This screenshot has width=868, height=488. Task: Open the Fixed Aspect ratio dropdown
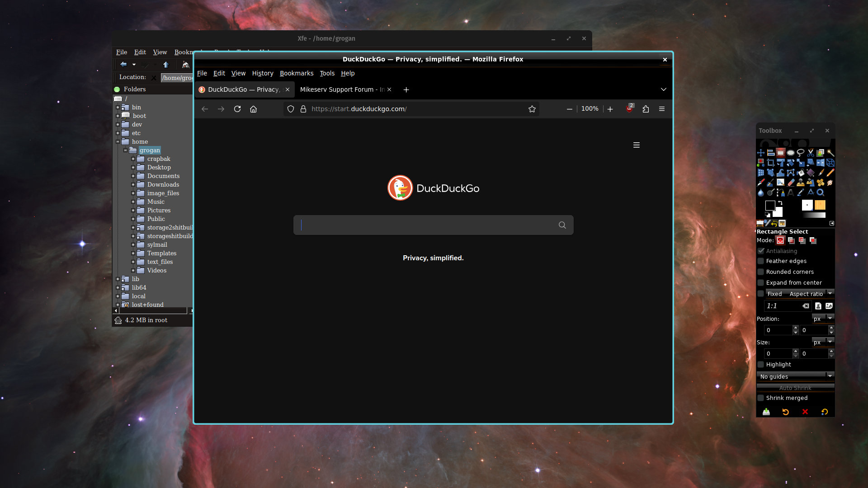point(800,294)
